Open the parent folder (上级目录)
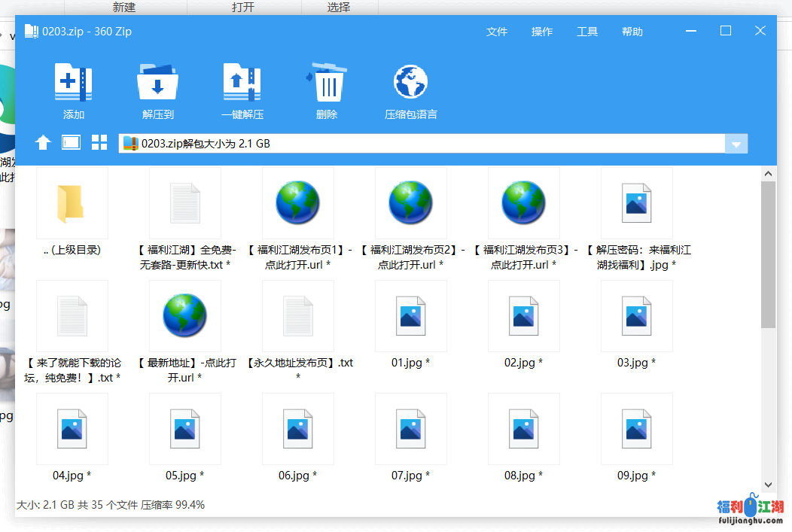Image resolution: width=792 pixels, height=532 pixels. pyautogui.click(x=72, y=204)
